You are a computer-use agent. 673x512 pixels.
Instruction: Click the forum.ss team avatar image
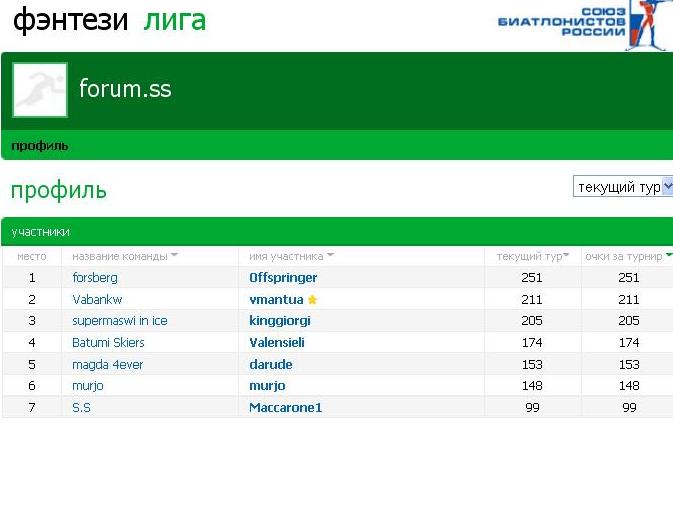tap(40, 90)
